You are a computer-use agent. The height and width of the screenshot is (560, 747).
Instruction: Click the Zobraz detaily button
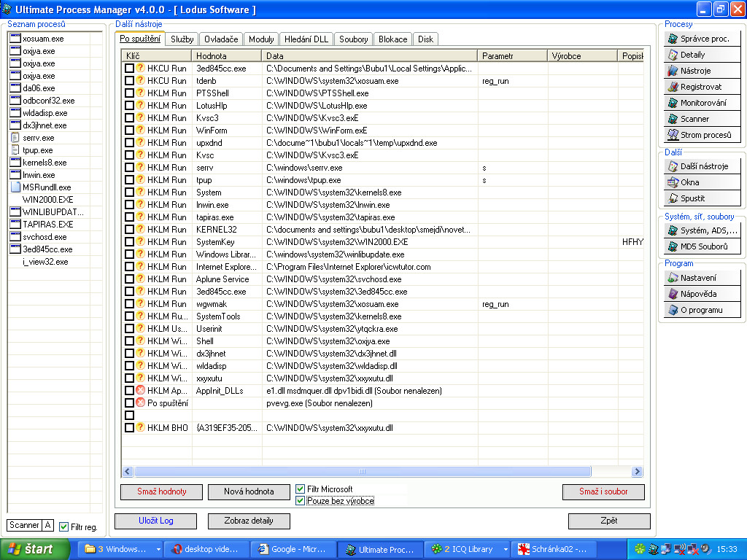click(x=249, y=521)
